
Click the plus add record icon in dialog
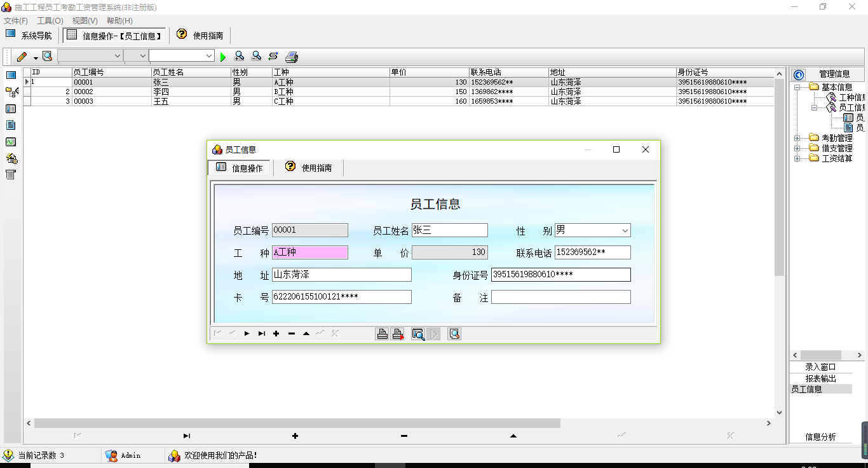pyautogui.click(x=276, y=333)
